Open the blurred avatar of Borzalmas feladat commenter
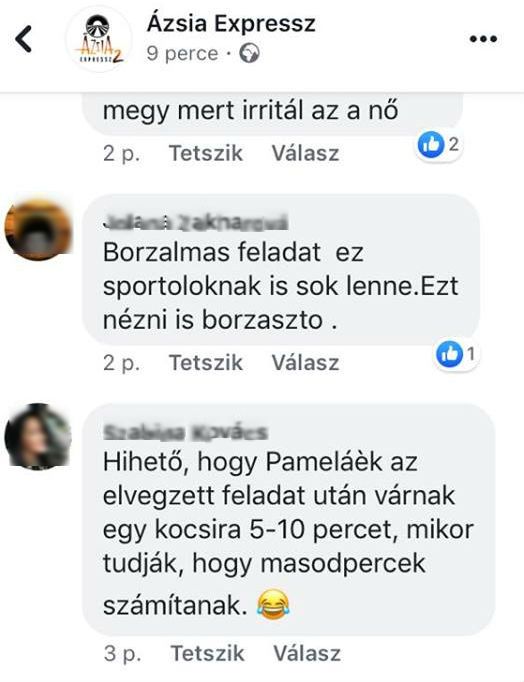 click(x=38, y=229)
